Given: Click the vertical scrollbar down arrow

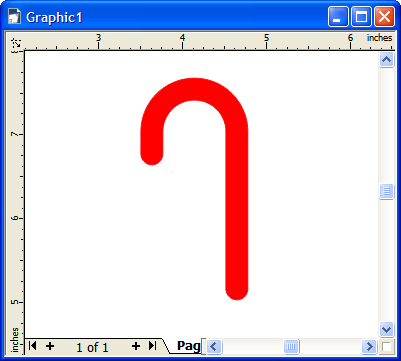Looking at the screenshot, I should 386,330.
